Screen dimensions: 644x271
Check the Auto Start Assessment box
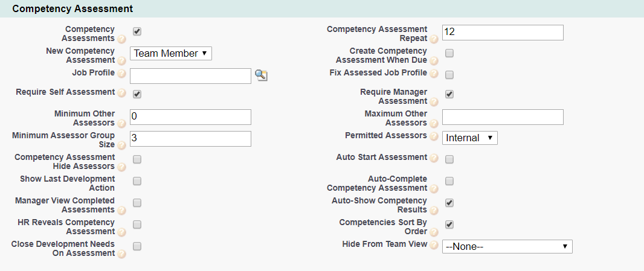(449, 159)
